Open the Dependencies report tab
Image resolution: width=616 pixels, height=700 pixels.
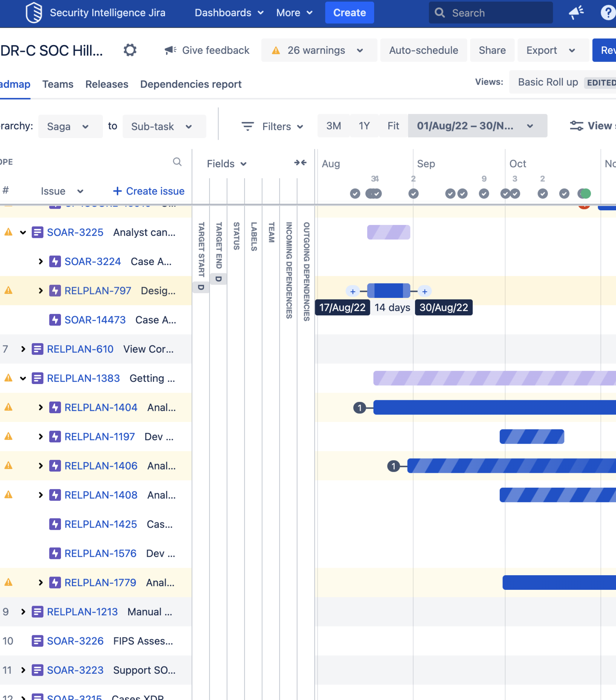(x=191, y=84)
